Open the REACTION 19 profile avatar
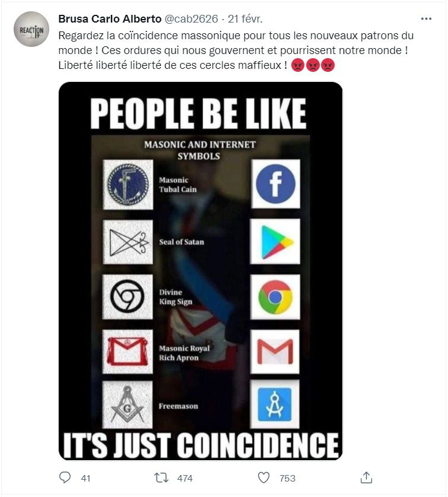 [31, 29]
